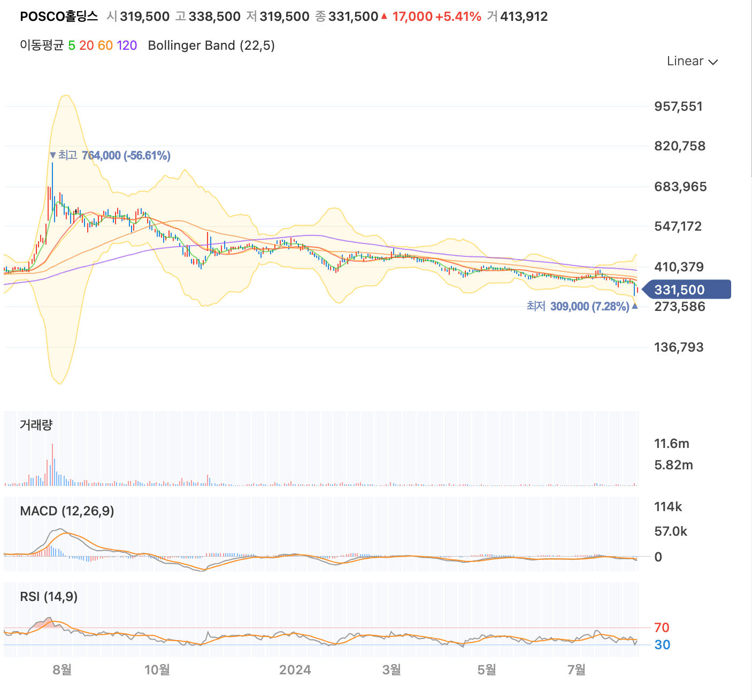Click the high price value 338,500
Screen dimensions: 752x700
point(214,17)
